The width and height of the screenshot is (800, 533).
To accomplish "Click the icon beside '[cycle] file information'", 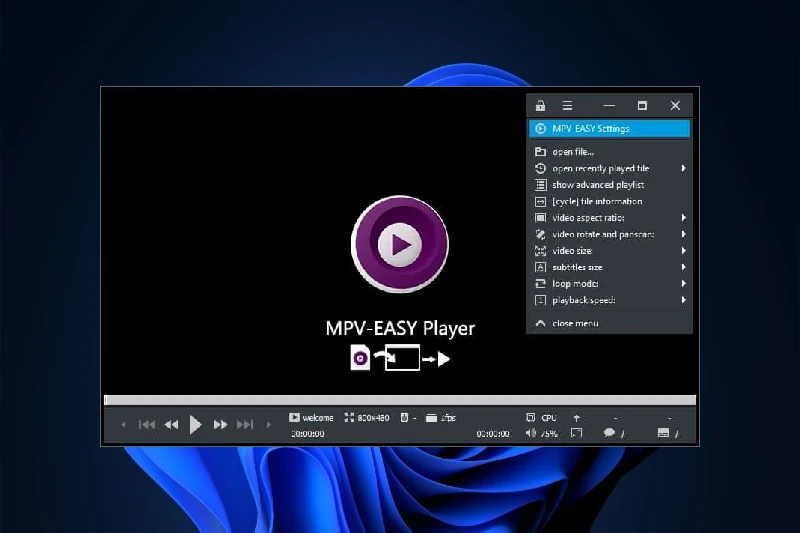I will 540,201.
